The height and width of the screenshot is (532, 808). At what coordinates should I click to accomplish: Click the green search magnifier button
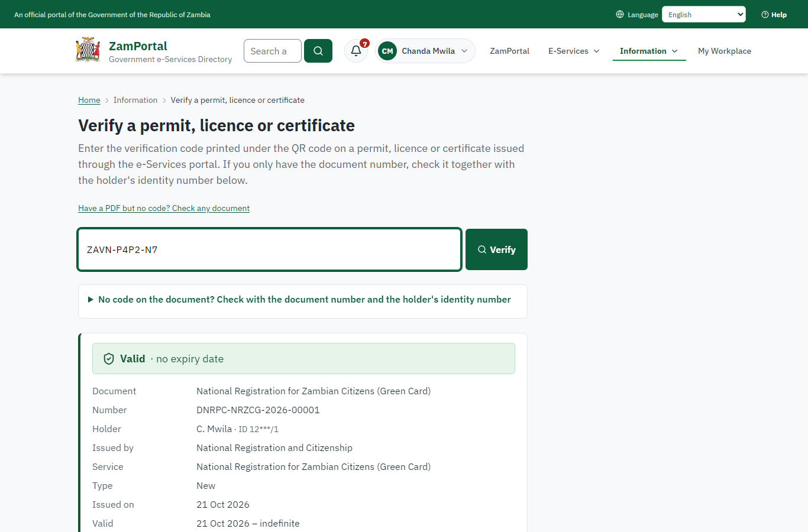tap(318, 51)
